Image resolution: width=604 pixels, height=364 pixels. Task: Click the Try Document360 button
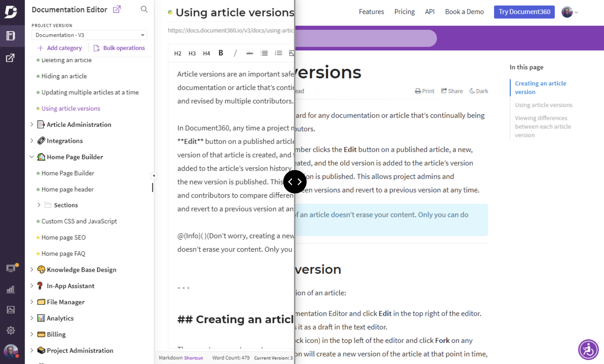(x=524, y=12)
